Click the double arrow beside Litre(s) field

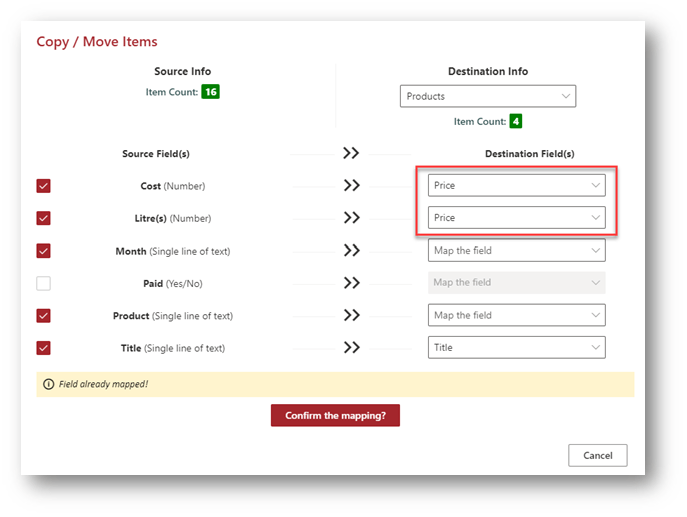[351, 218]
